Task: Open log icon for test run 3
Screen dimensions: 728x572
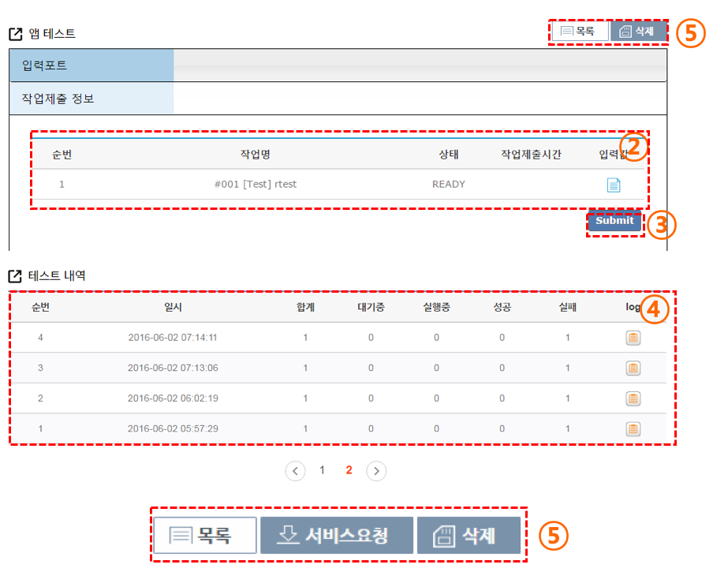Action: [633, 368]
